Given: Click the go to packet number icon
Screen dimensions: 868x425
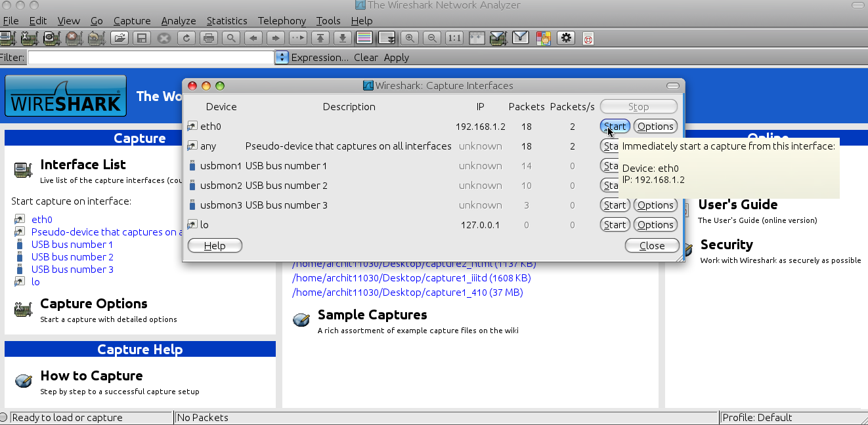Looking at the screenshot, I should [x=299, y=37].
